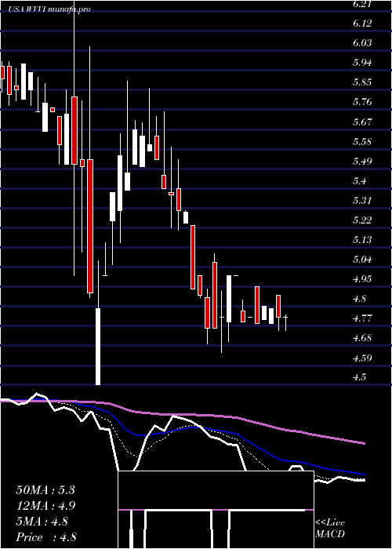Click the 6.12 price axis label
392x549 pixels.
tap(362, 23)
